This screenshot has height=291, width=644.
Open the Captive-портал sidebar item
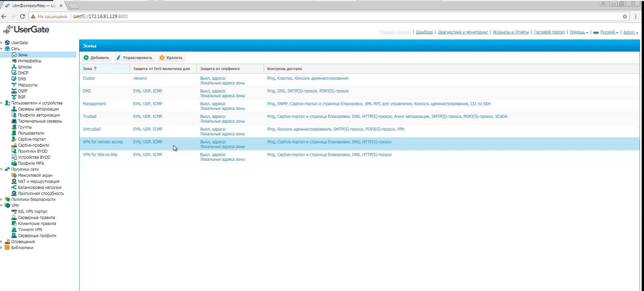[32, 139]
